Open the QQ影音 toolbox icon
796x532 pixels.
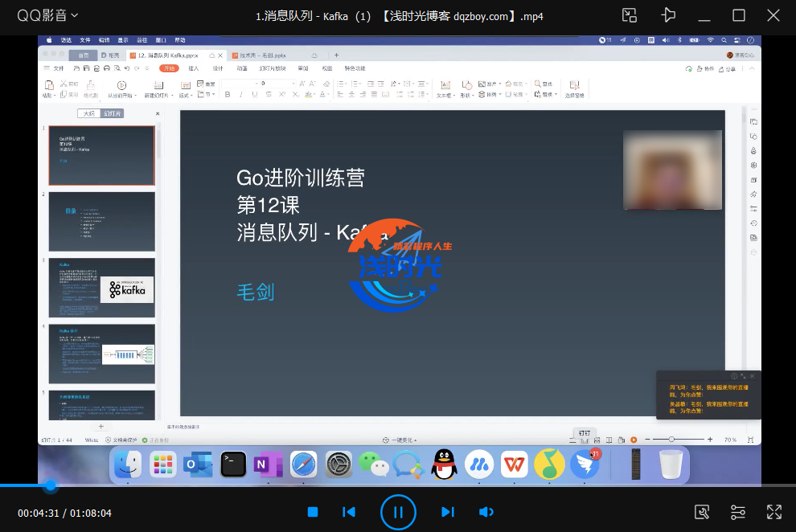[x=701, y=512]
